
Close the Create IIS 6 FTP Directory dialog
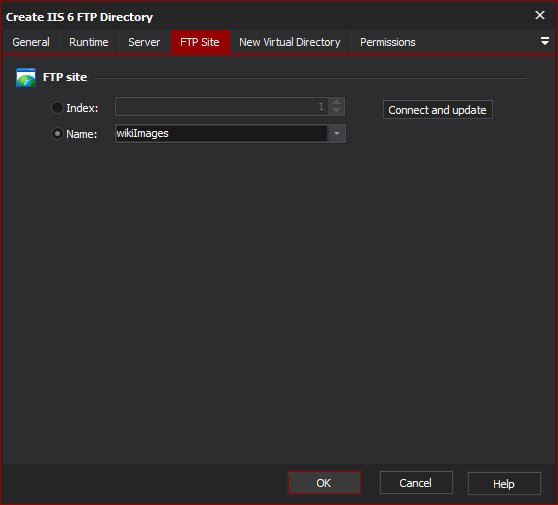pos(540,15)
